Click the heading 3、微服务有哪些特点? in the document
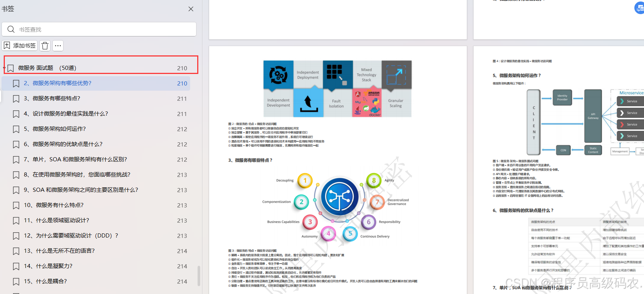The width and height of the screenshot is (644, 294). (x=250, y=160)
